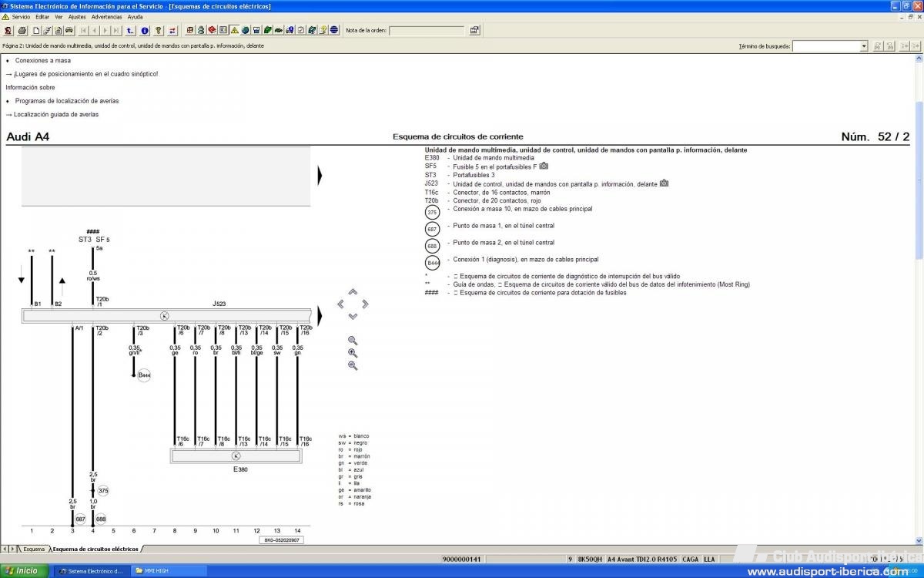924x578 pixels.
Task: Zoom out with the minus magnifier icon
Action: click(x=353, y=365)
